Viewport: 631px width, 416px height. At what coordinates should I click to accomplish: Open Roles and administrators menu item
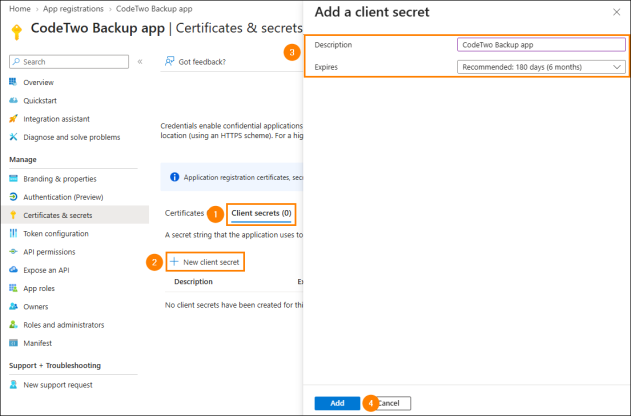pyautogui.click(x=64, y=325)
